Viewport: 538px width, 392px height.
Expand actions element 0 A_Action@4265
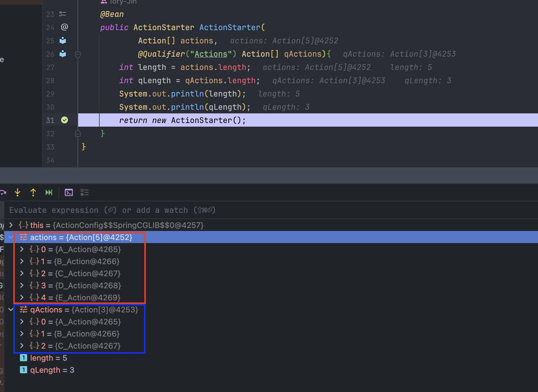click(22, 249)
